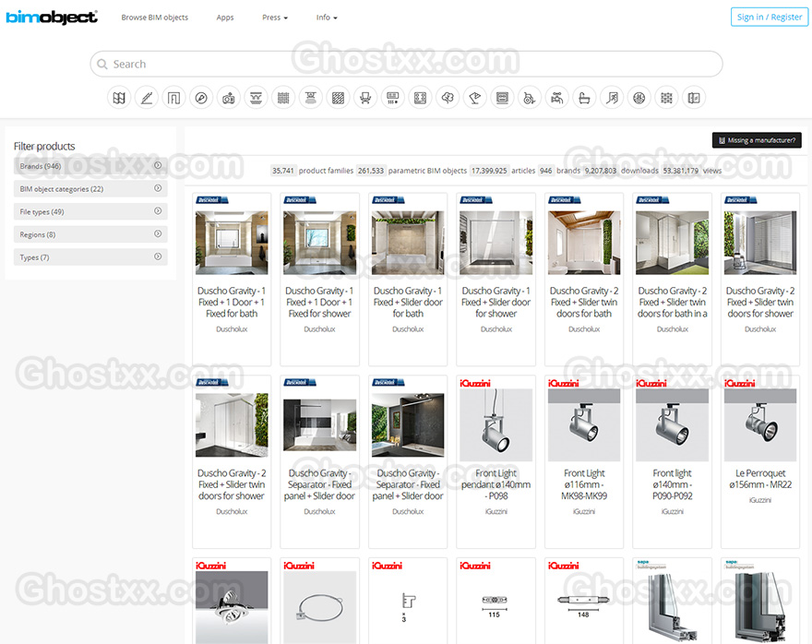Select the wheelchair accessibility category icon

pos(530,98)
